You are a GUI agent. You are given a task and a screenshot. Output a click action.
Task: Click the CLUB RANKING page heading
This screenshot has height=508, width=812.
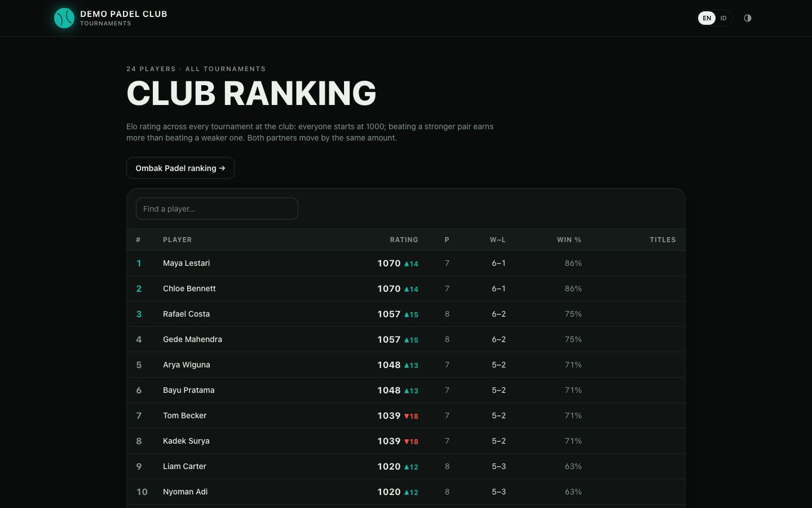coord(251,93)
